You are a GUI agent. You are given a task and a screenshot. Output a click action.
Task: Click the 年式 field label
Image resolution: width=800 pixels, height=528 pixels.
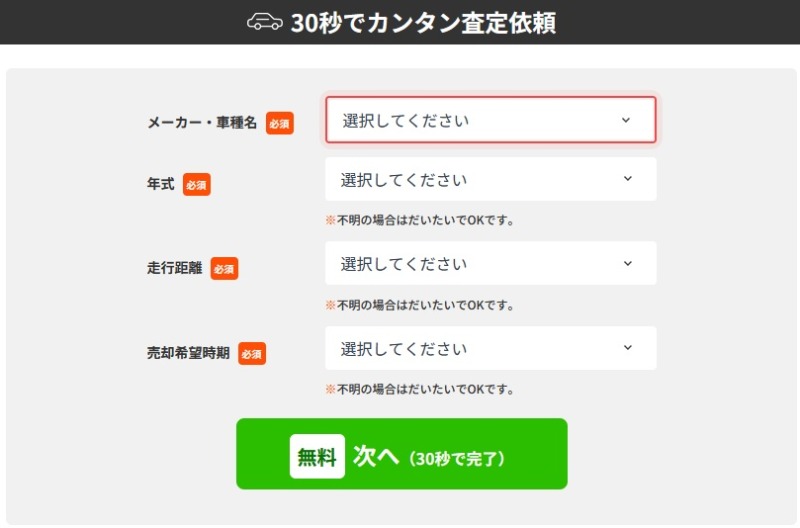click(161, 185)
